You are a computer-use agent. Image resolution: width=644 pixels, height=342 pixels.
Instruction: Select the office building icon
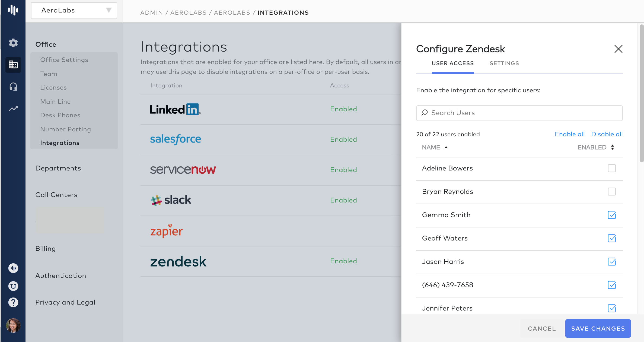coord(13,65)
